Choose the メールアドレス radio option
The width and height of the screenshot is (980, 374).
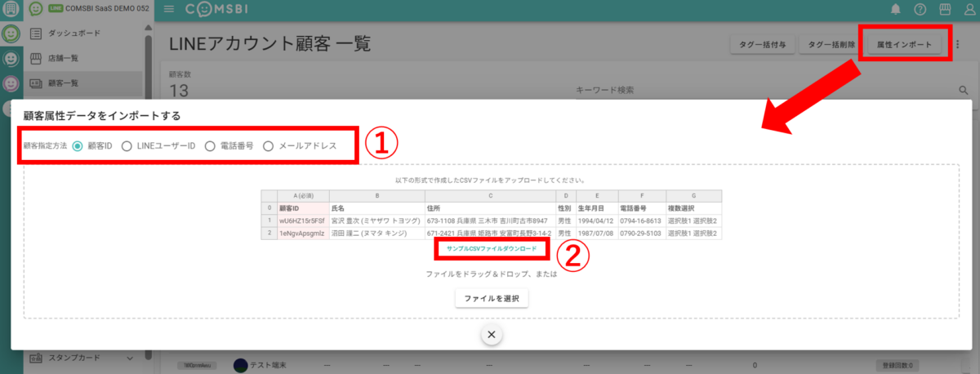[269, 146]
